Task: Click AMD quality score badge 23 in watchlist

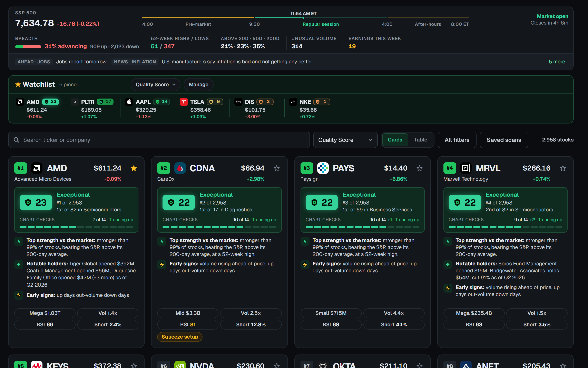Action: coord(50,102)
